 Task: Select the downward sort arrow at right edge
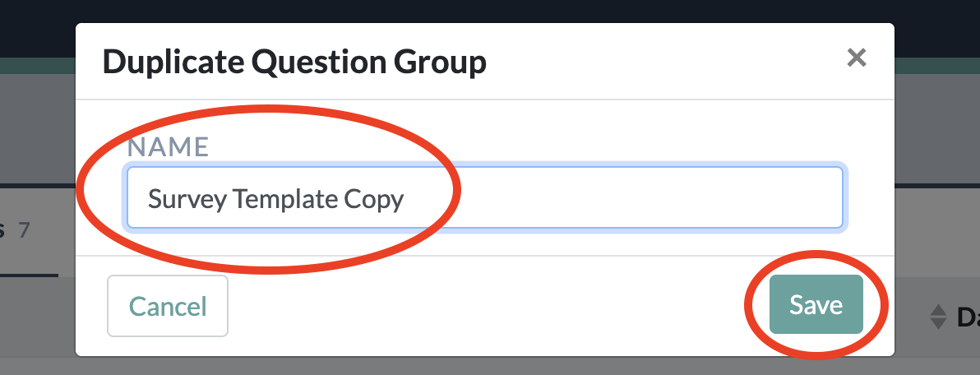938,324
